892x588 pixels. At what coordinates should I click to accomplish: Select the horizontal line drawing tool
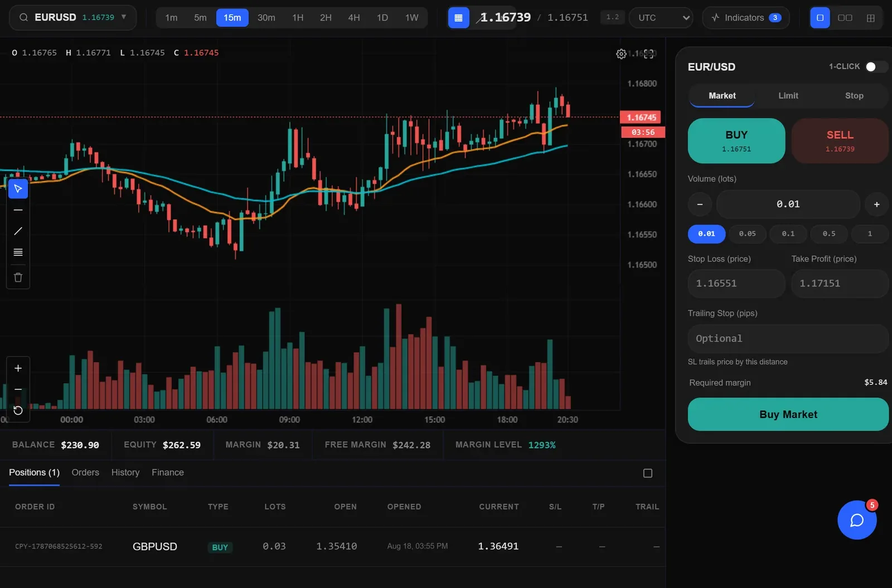[18, 210]
